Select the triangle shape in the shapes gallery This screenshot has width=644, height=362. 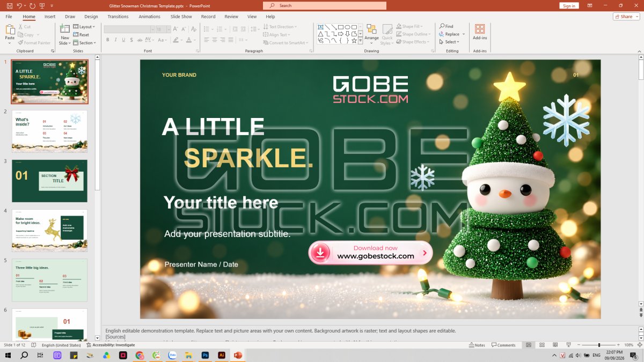tap(320, 34)
